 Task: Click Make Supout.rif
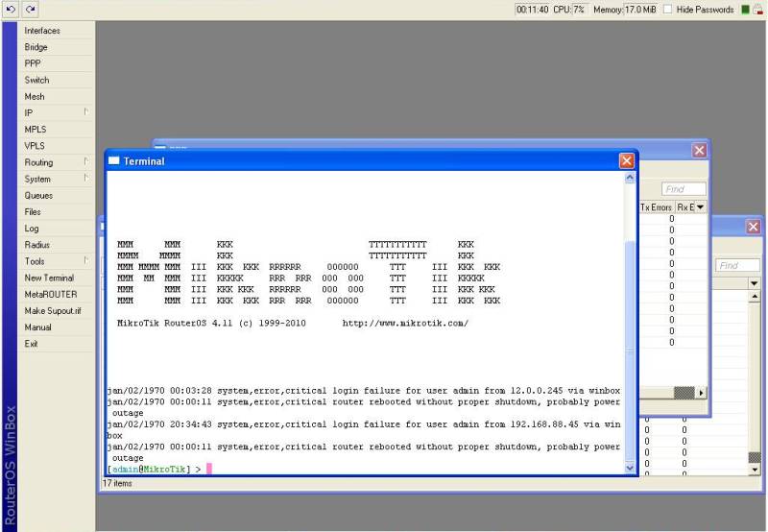click(53, 310)
